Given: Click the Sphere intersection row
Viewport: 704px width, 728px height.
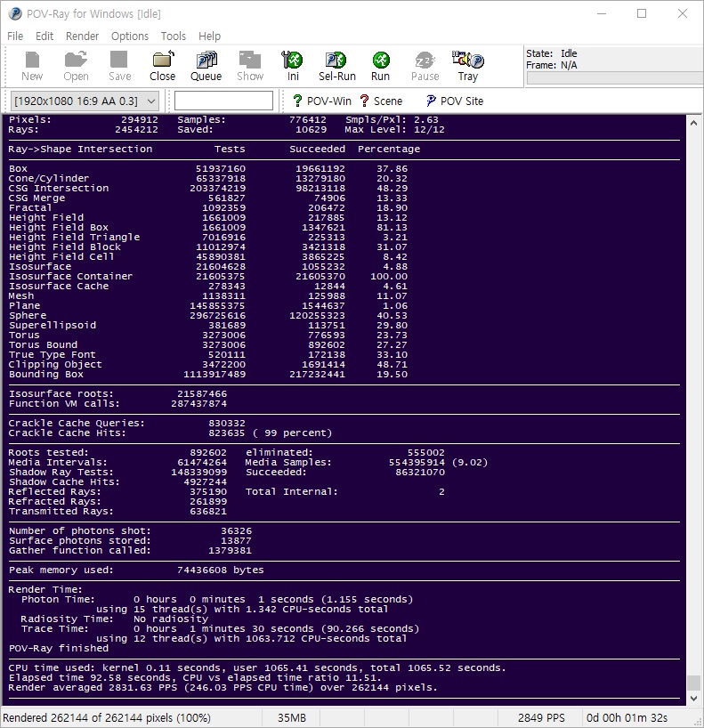Looking at the screenshot, I should pyautogui.click(x=208, y=315).
